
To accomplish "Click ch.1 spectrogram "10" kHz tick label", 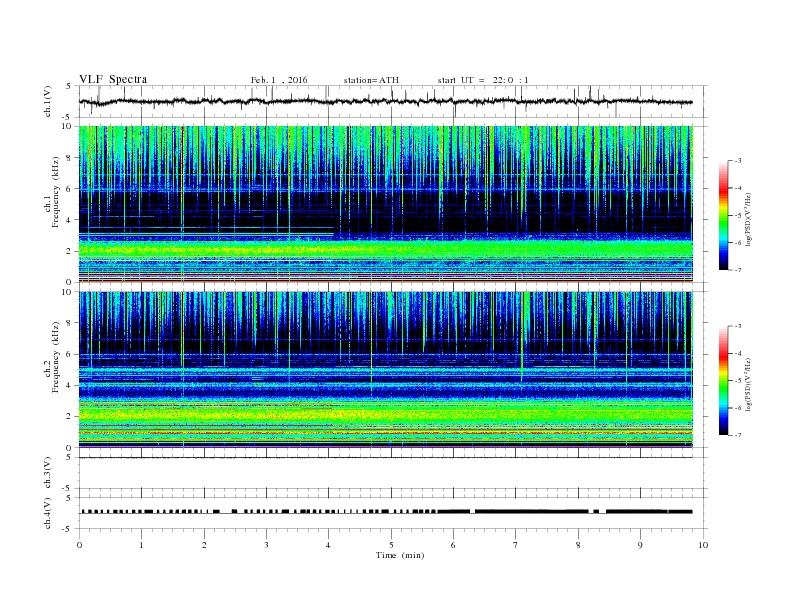I will tap(67, 126).
